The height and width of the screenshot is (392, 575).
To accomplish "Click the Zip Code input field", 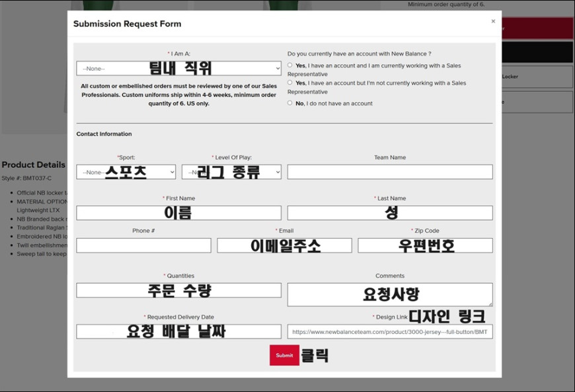I will point(426,245).
